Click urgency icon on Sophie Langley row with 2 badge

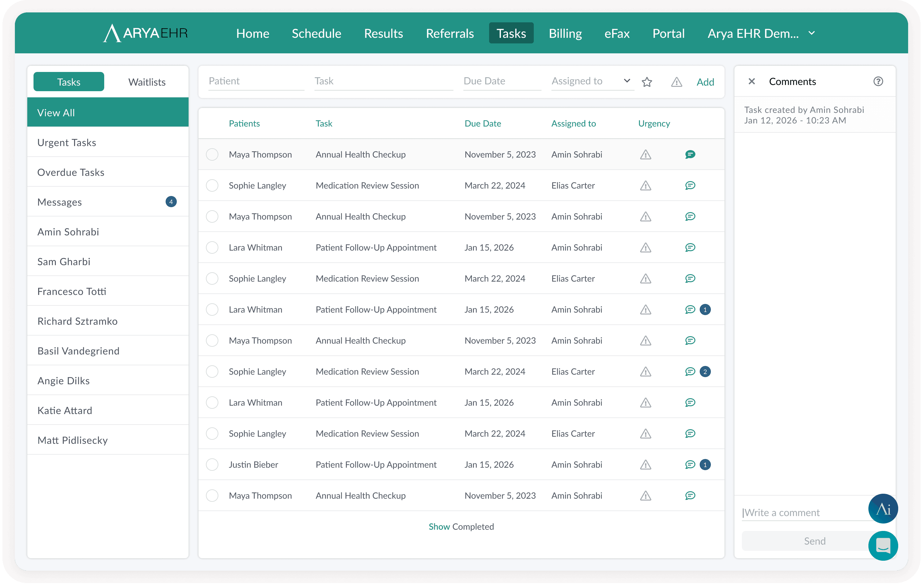click(645, 372)
